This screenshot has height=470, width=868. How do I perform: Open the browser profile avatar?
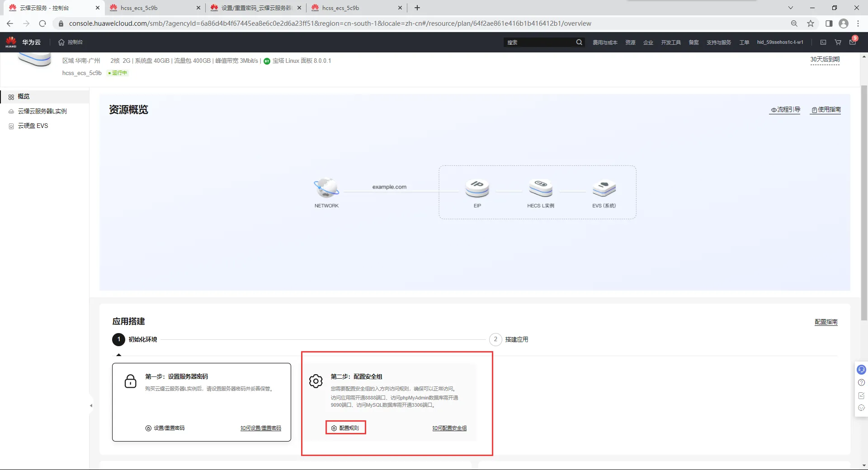844,23
